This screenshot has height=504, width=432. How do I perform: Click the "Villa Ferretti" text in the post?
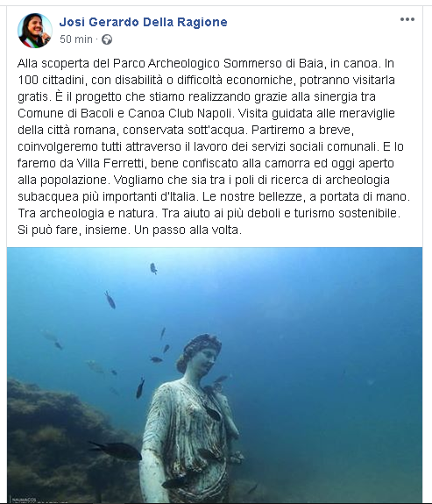coord(110,163)
